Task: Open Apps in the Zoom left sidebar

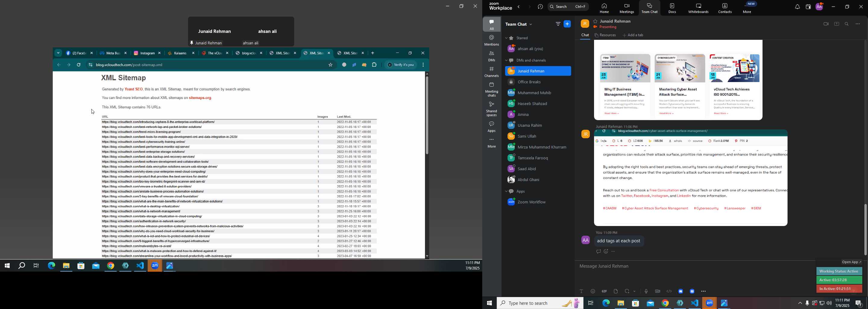Action: tap(492, 127)
